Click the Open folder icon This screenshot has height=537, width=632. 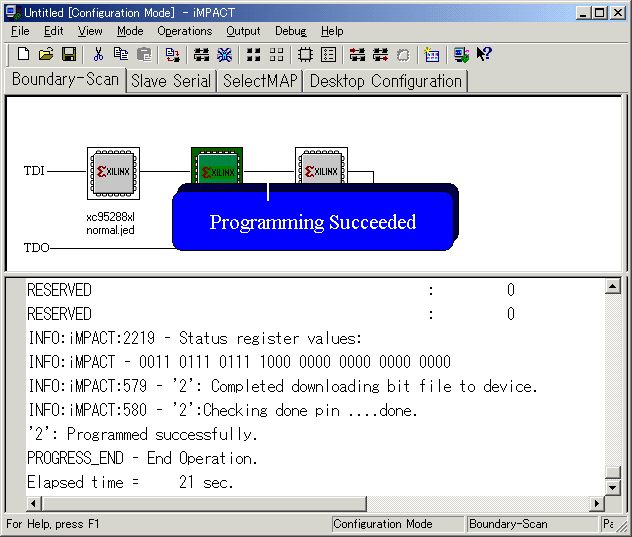pos(46,54)
